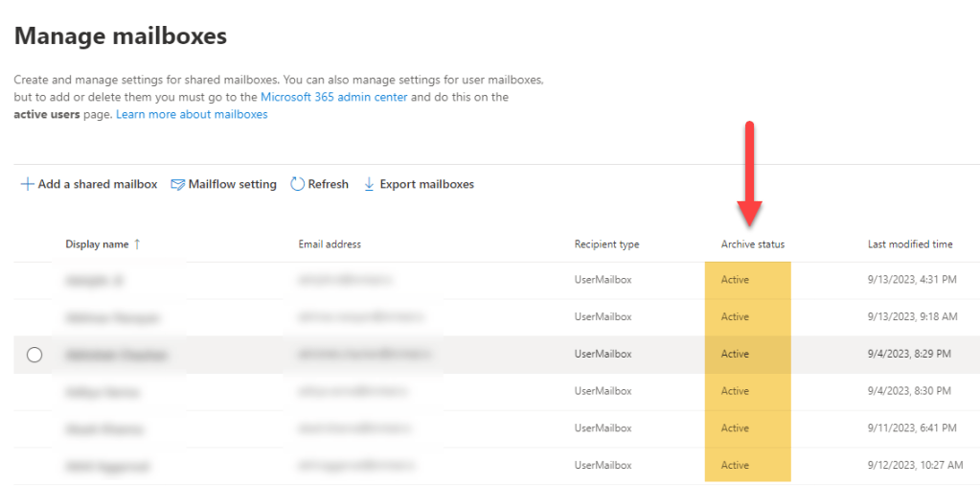Click the 9/12/2023, 10:27 AM modified time
Image resolution: width=980 pixels, height=486 pixels.
[x=915, y=465]
